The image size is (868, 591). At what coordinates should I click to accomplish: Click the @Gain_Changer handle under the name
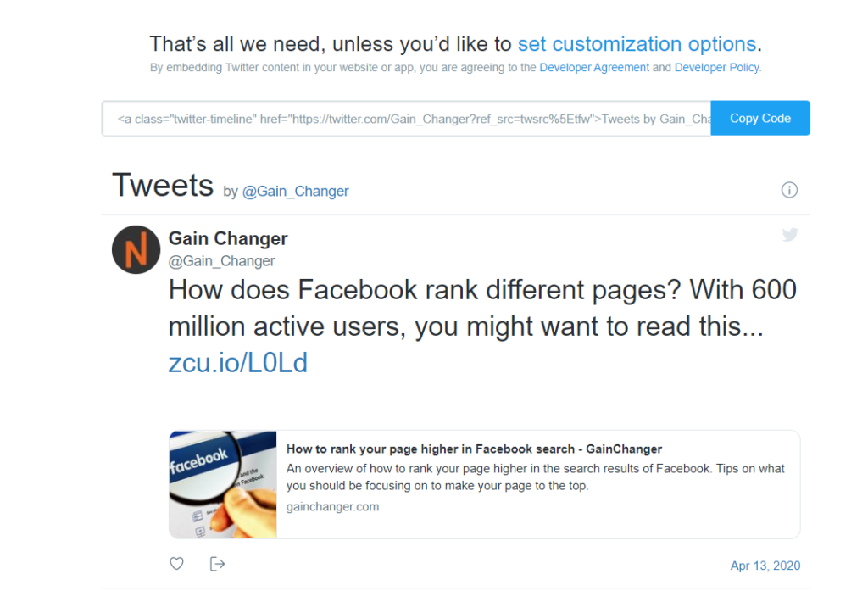pos(221,261)
